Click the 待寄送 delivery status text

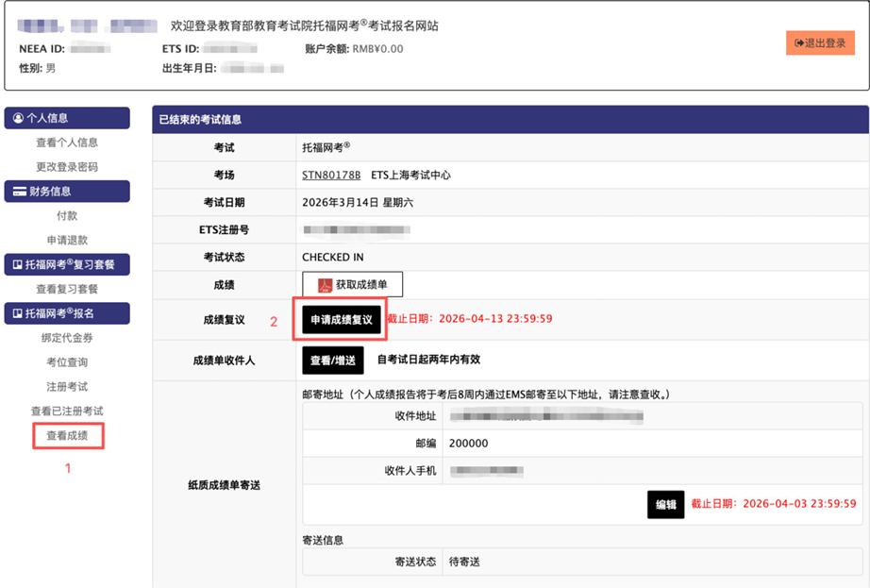[x=464, y=562]
